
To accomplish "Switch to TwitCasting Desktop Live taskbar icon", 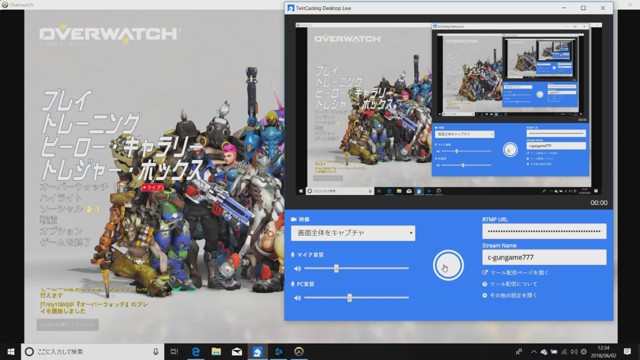I will click(258, 351).
